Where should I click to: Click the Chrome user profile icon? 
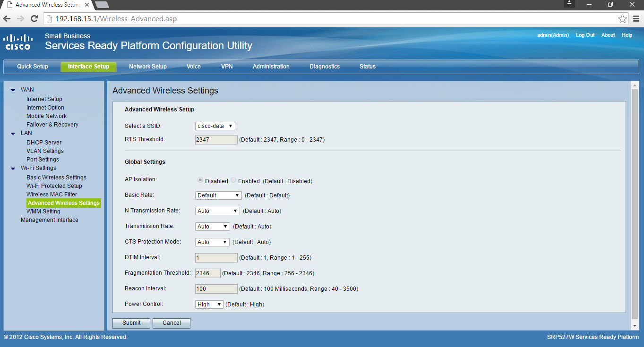[x=570, y=3]
